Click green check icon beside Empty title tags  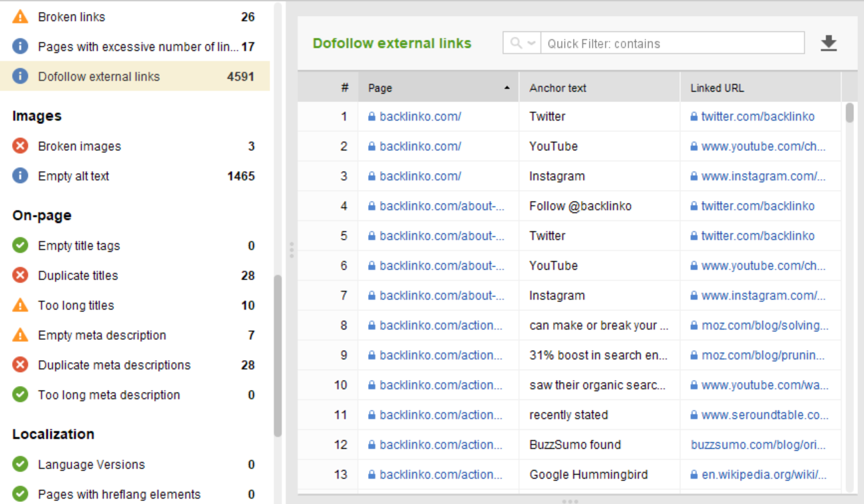coord(21,245)
